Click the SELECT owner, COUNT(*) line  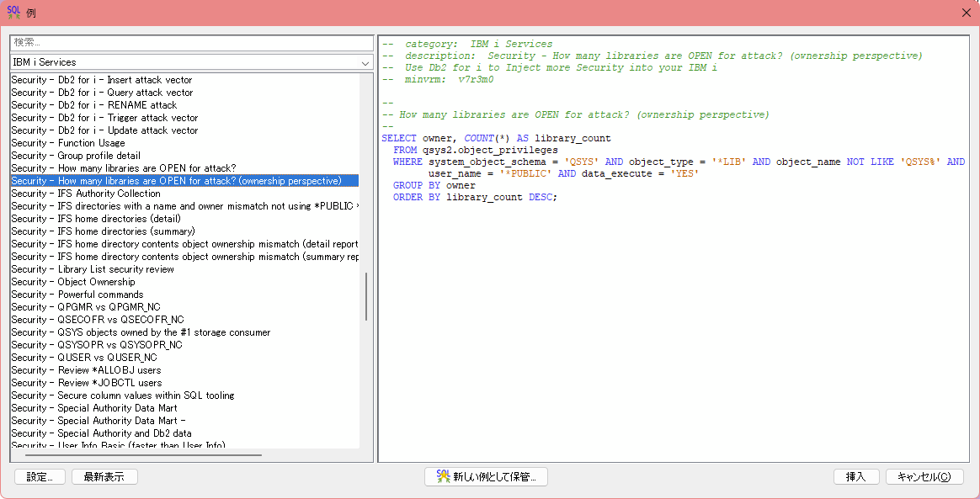point(496,138)
